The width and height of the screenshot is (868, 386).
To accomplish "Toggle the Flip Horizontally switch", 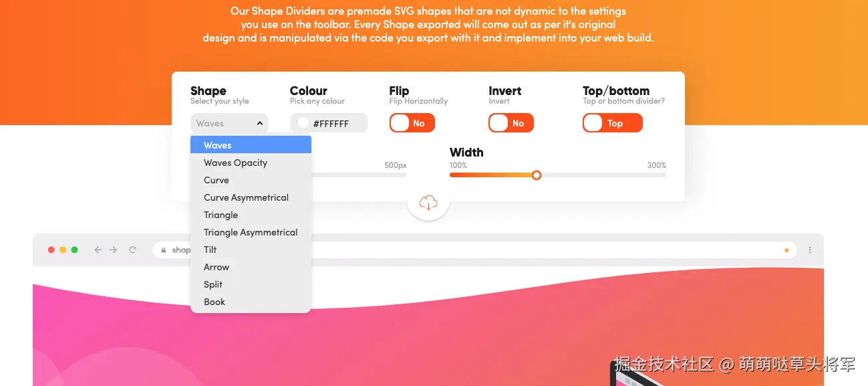I will coord(412,123).
